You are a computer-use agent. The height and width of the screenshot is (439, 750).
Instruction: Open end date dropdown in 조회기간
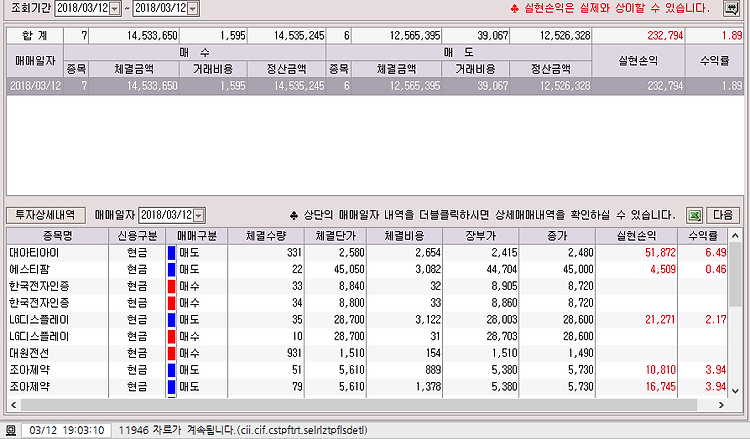192,9
